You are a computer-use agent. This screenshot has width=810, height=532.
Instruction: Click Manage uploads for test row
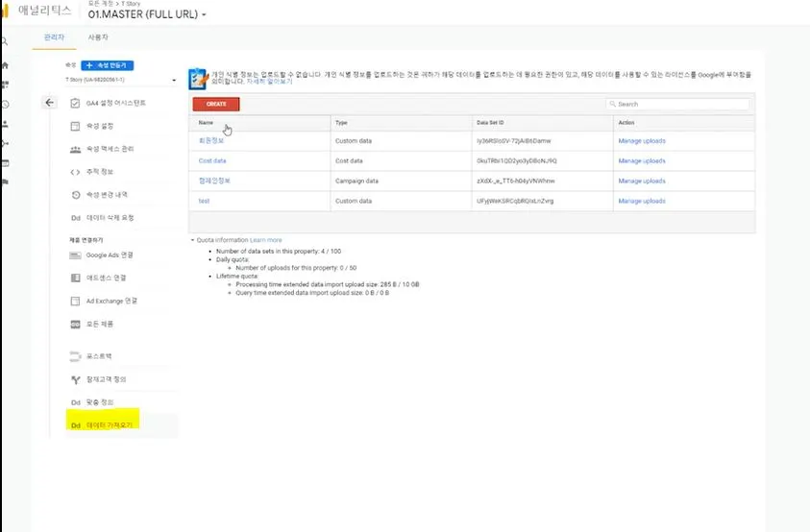(642, 201)
